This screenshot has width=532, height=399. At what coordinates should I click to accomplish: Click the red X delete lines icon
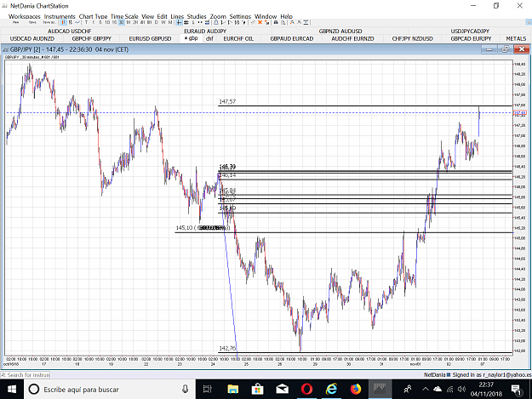[x=260, y=22]
